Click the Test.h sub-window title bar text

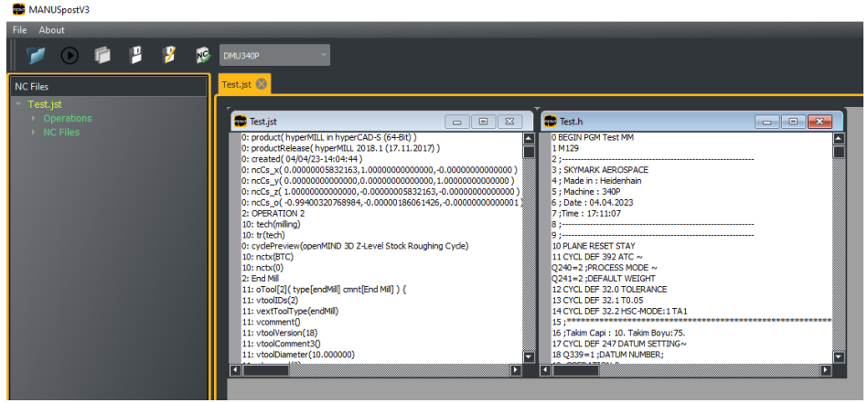pyautogui.click(x=572, y=122)
